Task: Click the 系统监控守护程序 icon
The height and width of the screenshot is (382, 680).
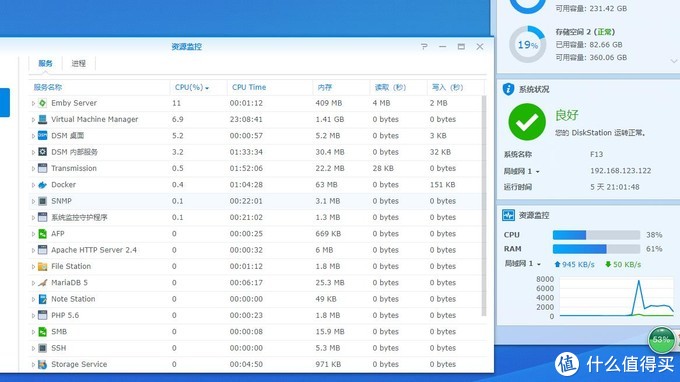Action: (42, 217)
